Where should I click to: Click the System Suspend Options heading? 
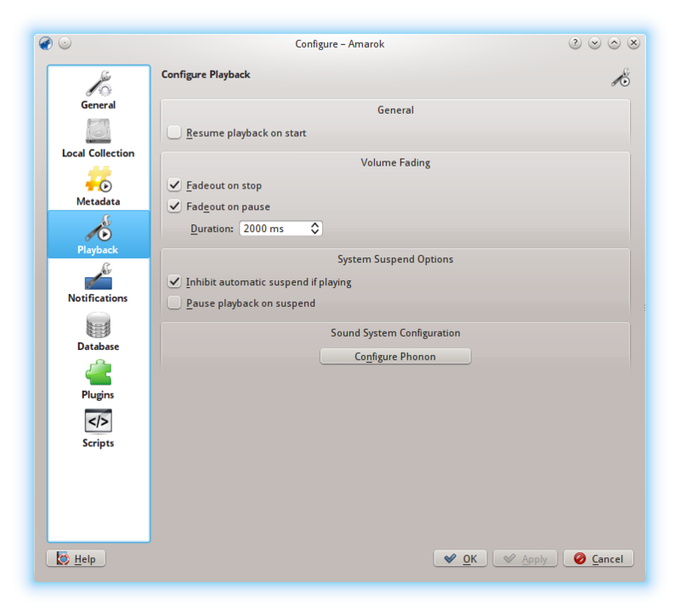(x=395, y=259)
